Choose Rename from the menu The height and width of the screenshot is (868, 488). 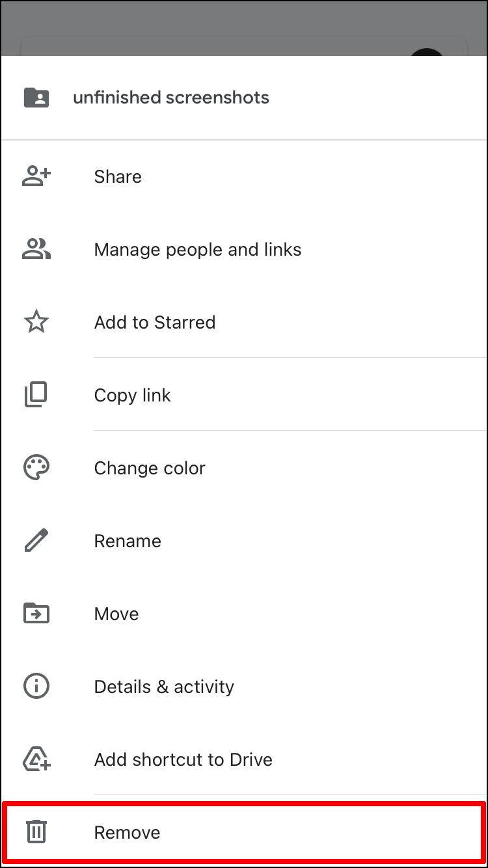point(128,541)
